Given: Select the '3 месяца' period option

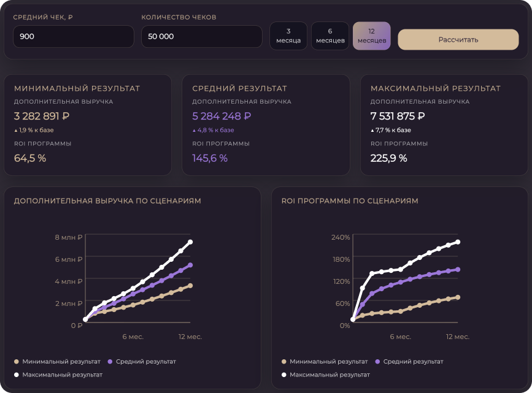Looking at the screenshot, I should tap(288, 36).
